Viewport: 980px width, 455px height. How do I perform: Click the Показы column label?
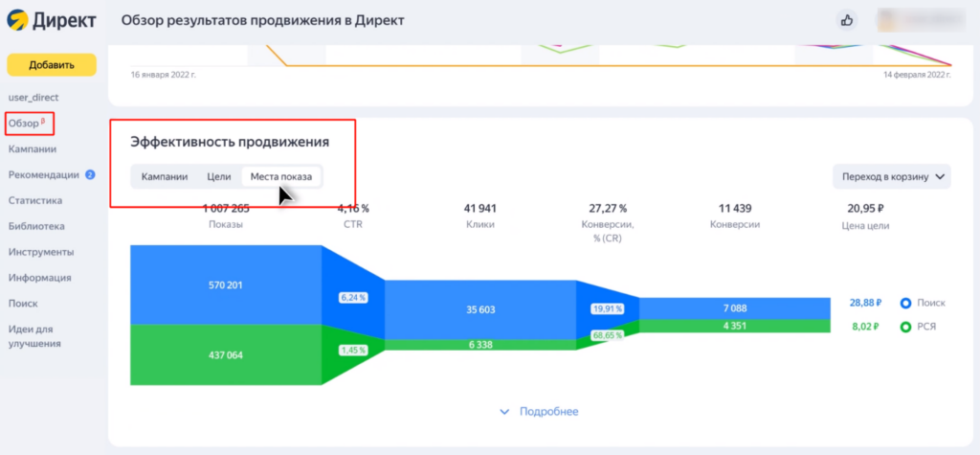coord(226,224)
